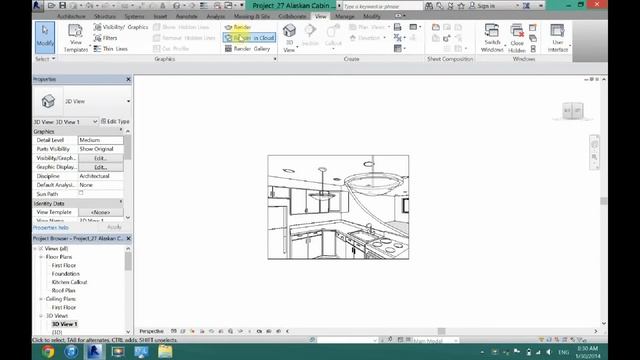
Task: Click the volume icon in system tray
Action: [549, 352]
